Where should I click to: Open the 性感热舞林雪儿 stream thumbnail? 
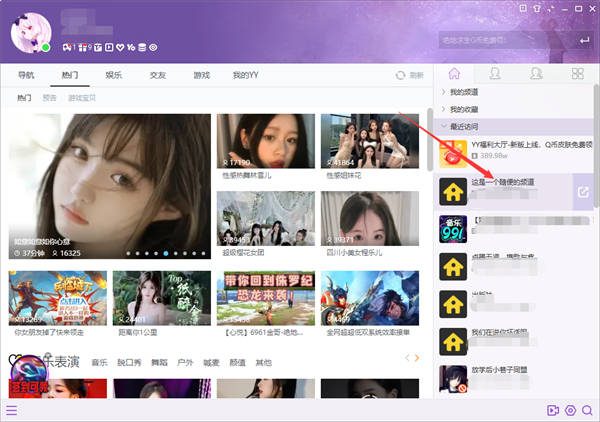point(266,141)
